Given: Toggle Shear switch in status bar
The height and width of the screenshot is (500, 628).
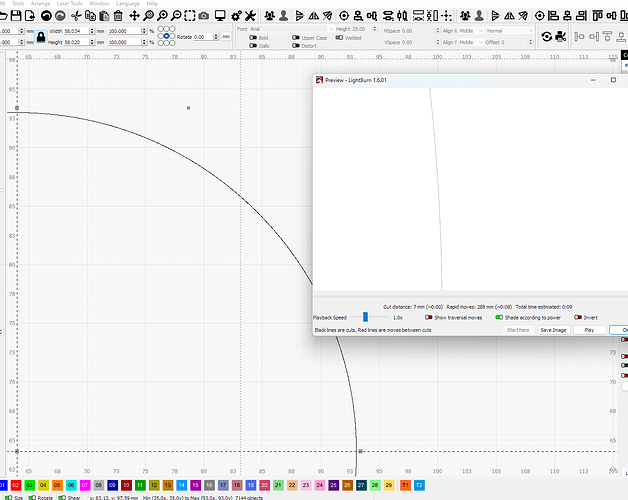Looking at the screenshot, I should 62,498.
